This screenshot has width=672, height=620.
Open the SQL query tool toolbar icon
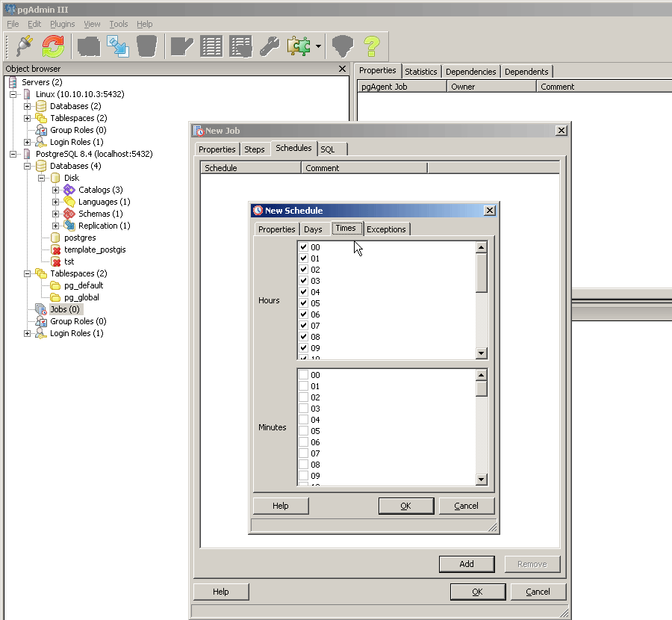[181, 46]
